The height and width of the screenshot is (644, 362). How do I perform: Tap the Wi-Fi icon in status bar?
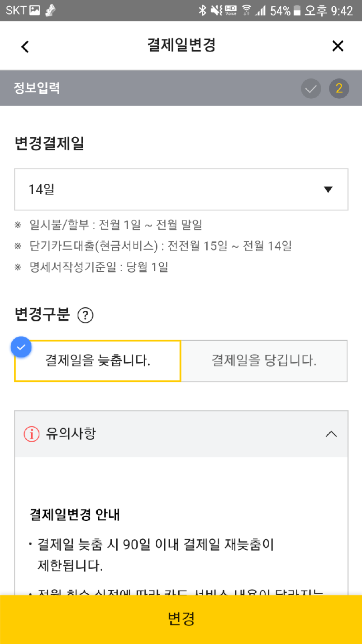(246, 10)
